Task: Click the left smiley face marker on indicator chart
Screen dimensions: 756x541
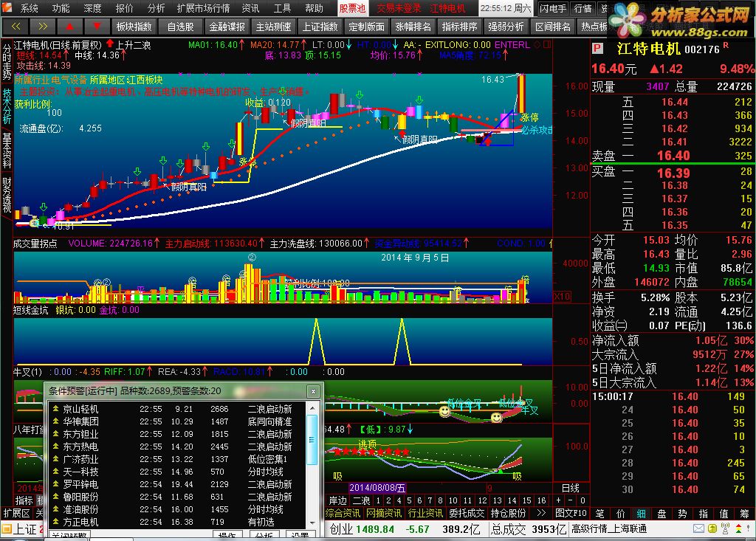Action: [x=444, y=411]
